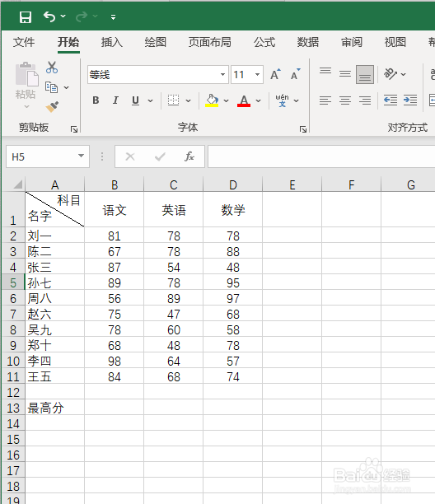
Task: Open the font size 11 dropdown
Action: [257, 75]
